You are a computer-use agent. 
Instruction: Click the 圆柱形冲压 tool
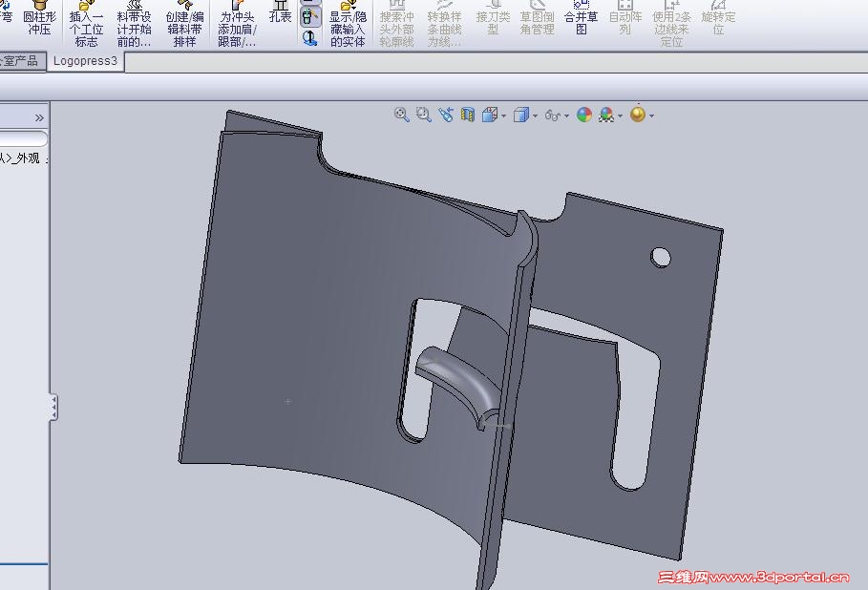pyautogui.click(x=39, y=19)
